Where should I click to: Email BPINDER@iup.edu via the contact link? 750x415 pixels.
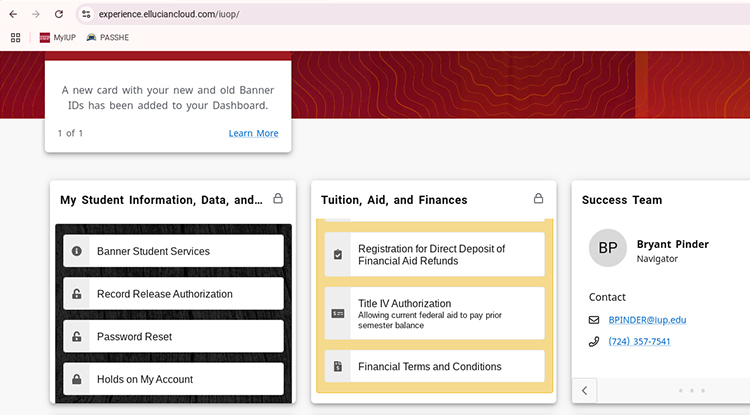pos(647,320)
